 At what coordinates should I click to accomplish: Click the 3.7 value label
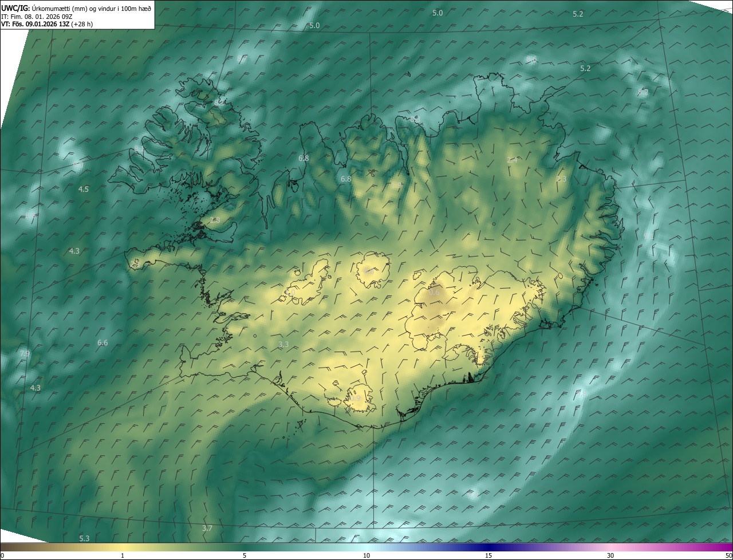(x=207, y=528)
